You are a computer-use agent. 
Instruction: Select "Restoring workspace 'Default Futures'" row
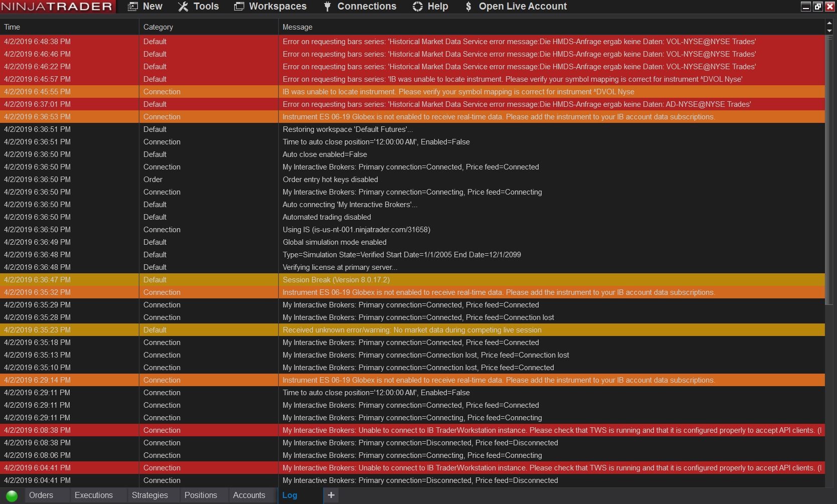pos(412,129)
